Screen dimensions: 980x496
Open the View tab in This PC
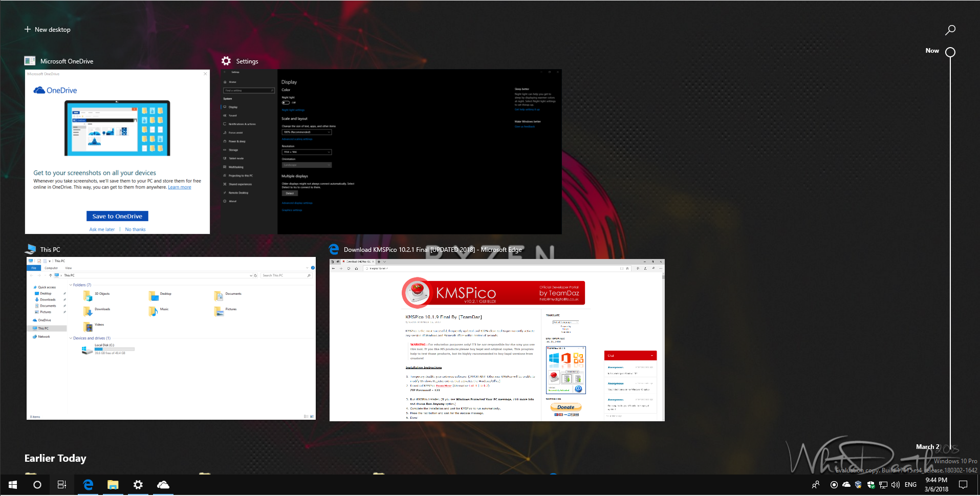(x=68, y=268)
